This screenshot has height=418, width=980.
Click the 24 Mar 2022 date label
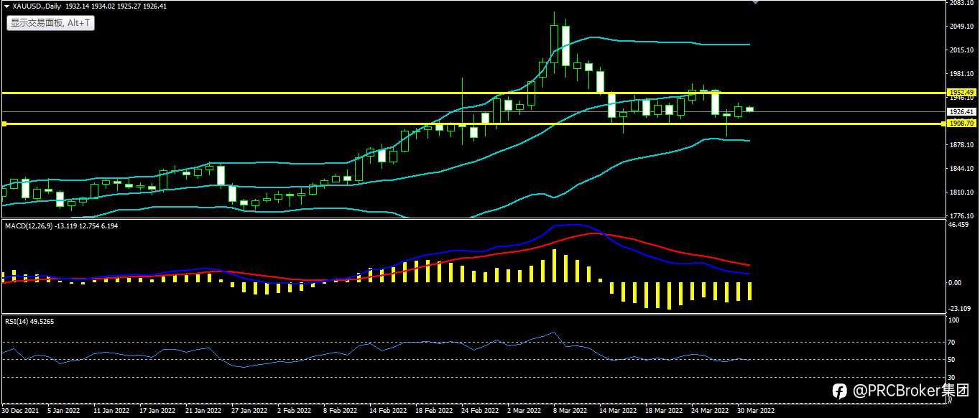coord(710,411)
